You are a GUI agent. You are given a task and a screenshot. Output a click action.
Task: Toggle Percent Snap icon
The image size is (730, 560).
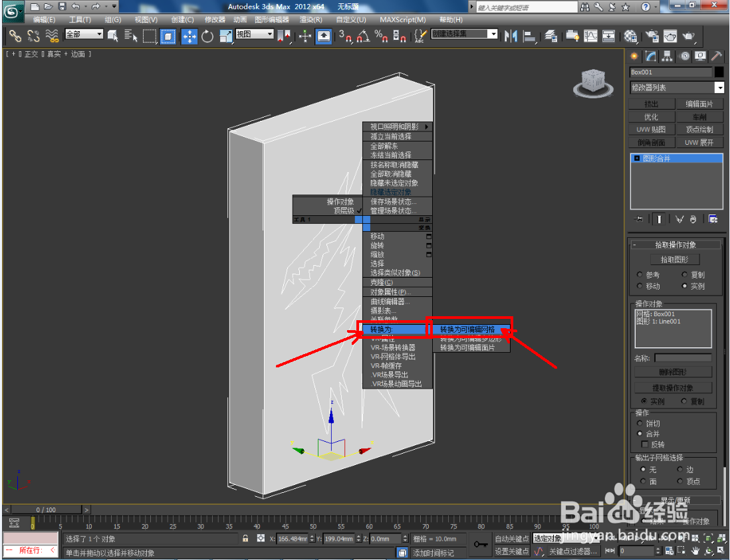coord(381,36)
